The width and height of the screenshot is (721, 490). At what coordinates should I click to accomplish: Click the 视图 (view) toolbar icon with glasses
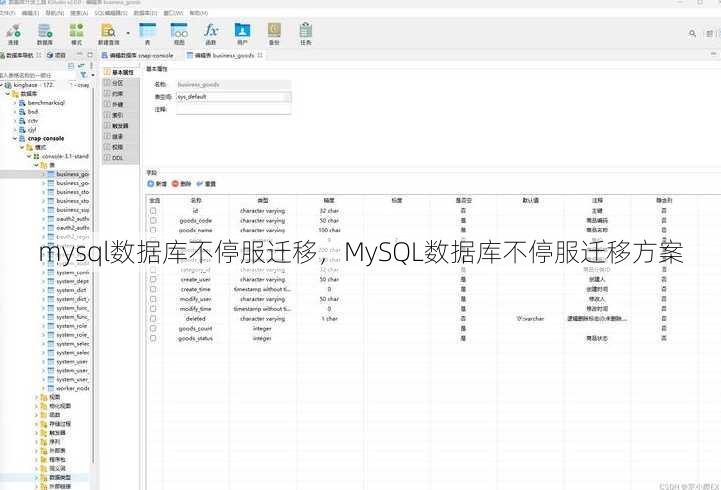pos(179,34)
